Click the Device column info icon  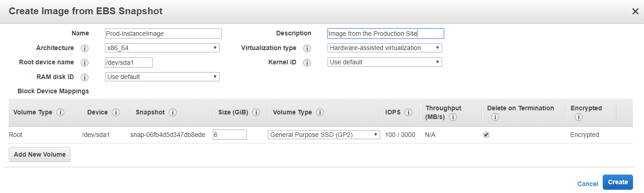coord(116,113)
